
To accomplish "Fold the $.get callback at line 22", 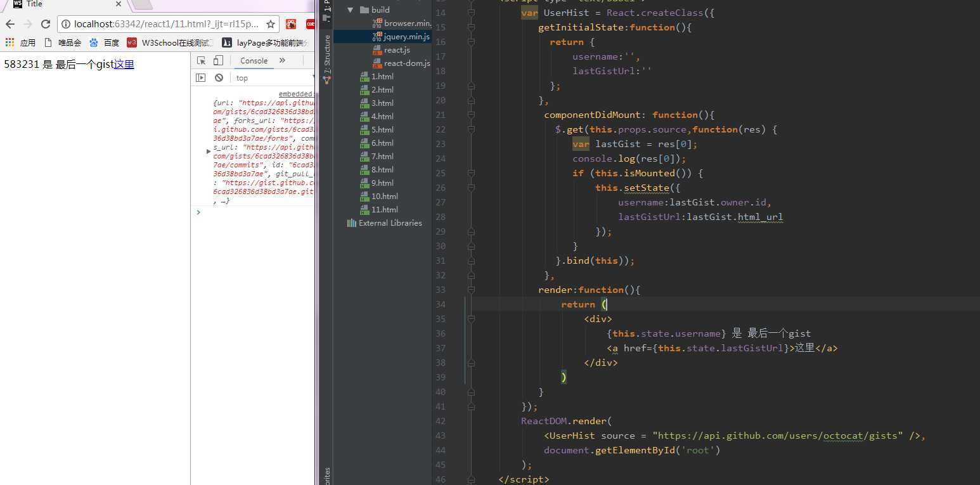I will pos(471,129).
